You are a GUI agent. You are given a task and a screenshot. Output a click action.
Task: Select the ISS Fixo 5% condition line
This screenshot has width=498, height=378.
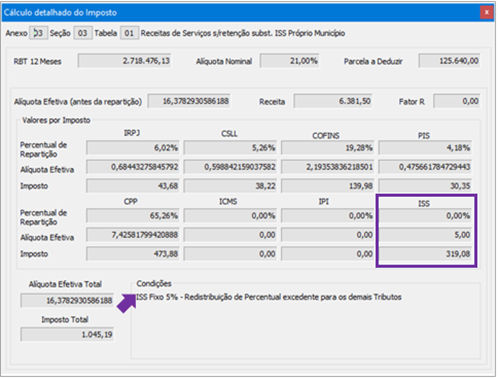[x=269, y=297]
